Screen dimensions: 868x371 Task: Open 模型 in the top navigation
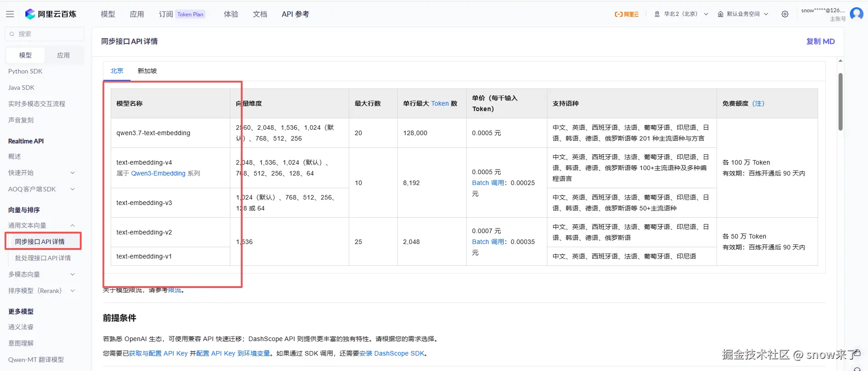point(108,14)
